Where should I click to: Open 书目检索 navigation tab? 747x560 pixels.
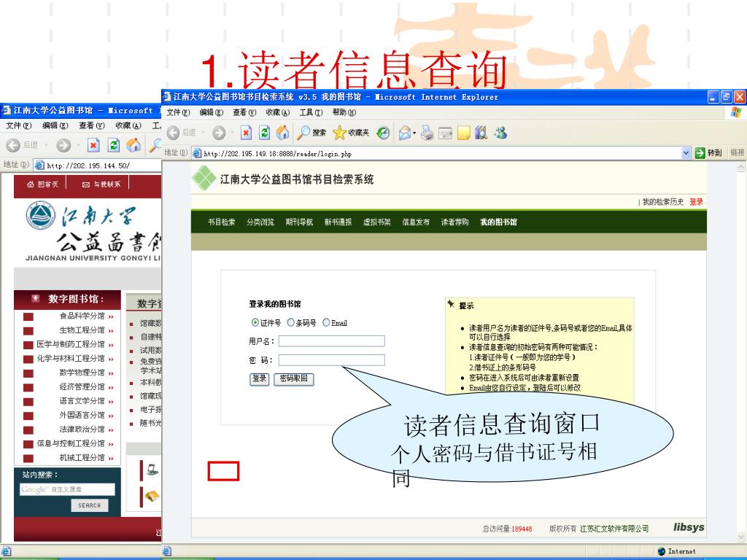coord(222,222)
